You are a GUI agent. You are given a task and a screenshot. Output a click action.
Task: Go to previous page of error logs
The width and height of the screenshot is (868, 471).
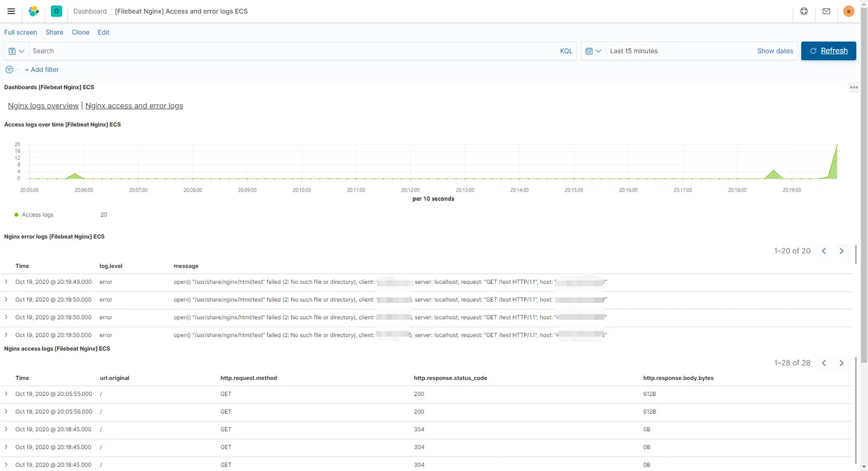[x=824, y=251]
